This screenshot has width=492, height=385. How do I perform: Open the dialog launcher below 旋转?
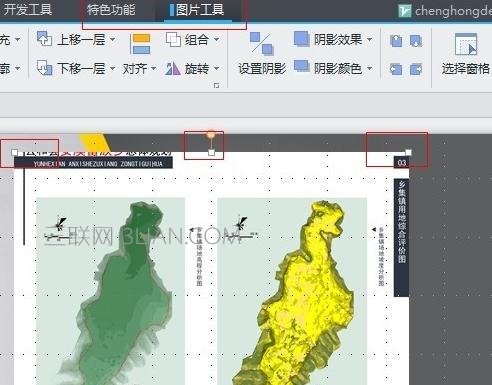tap(216, 86)
